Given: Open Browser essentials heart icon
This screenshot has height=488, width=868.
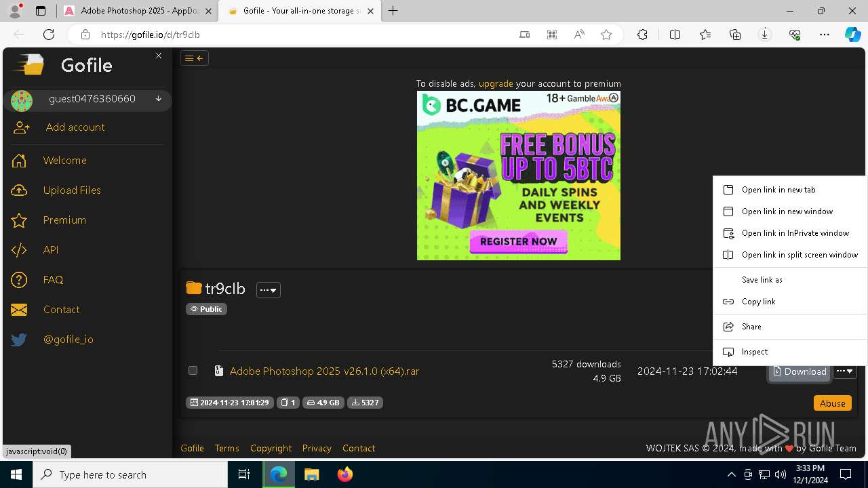Looking at the screenshot, I should coord(795,35).
